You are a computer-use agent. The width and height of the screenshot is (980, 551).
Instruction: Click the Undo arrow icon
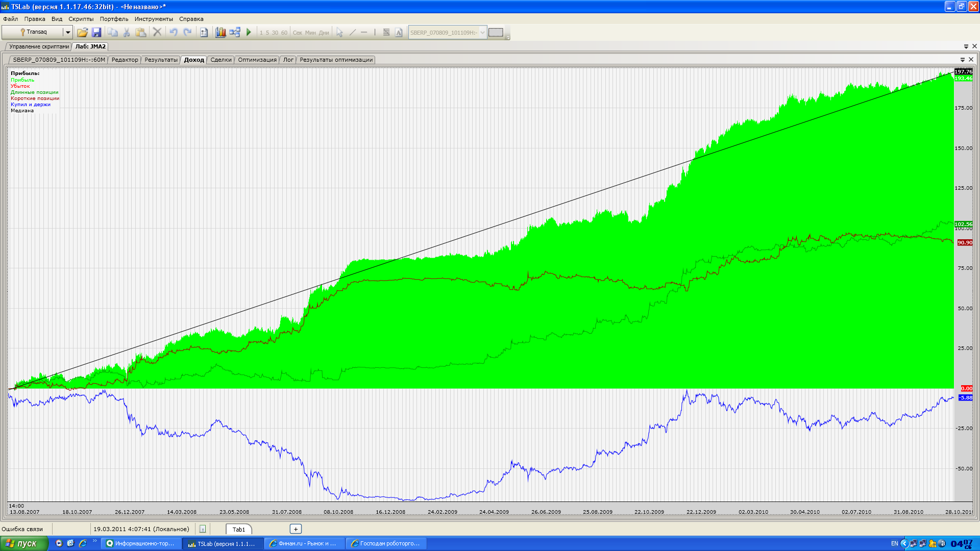[174, 32]
